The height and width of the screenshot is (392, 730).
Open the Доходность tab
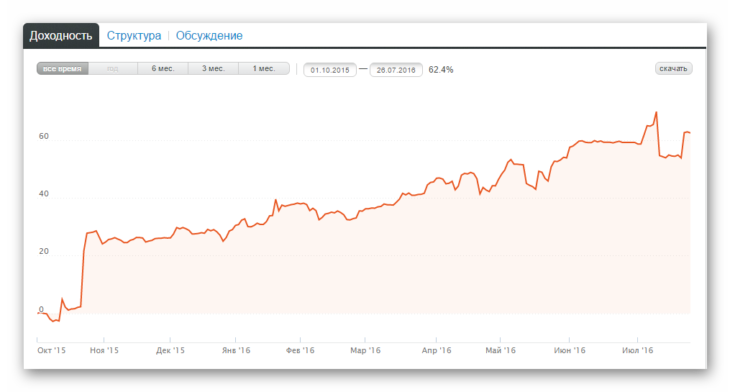pos(61,35)
